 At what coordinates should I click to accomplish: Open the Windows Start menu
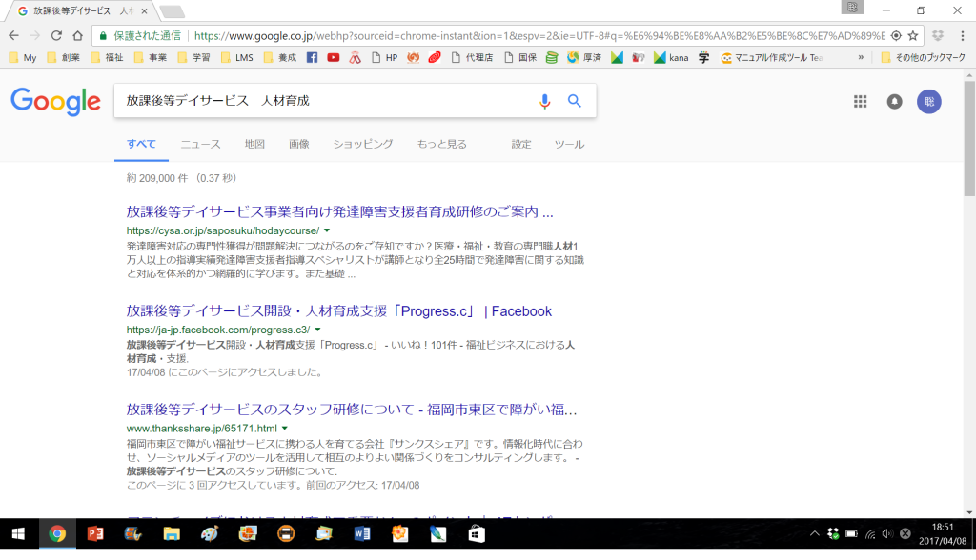pos(18,534)
